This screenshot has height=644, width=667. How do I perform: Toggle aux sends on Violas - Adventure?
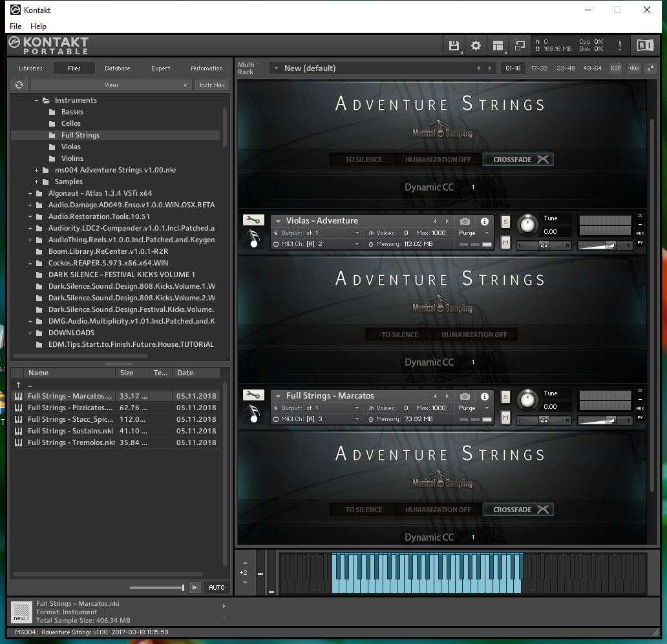[x=640, y=233]
